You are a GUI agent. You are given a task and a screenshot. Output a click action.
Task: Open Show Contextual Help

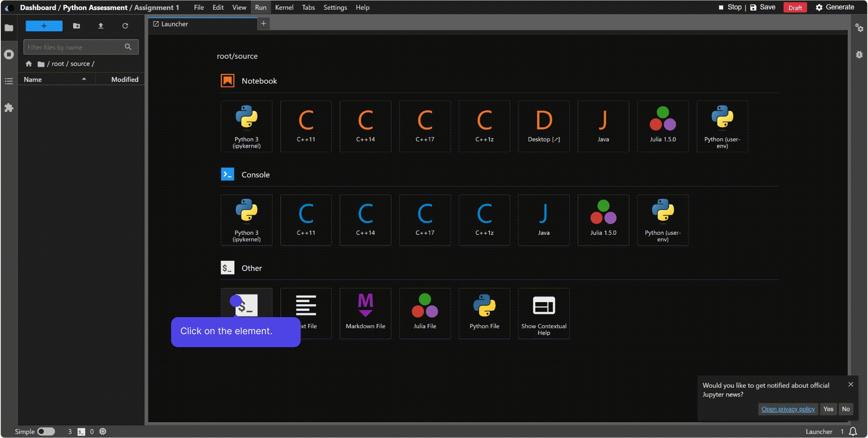[x=544, y=313]
